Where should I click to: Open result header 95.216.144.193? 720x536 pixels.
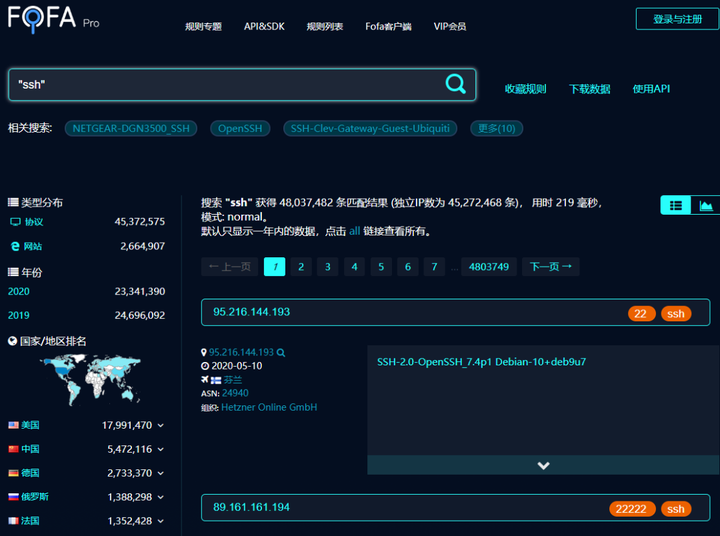click(252, 312)
